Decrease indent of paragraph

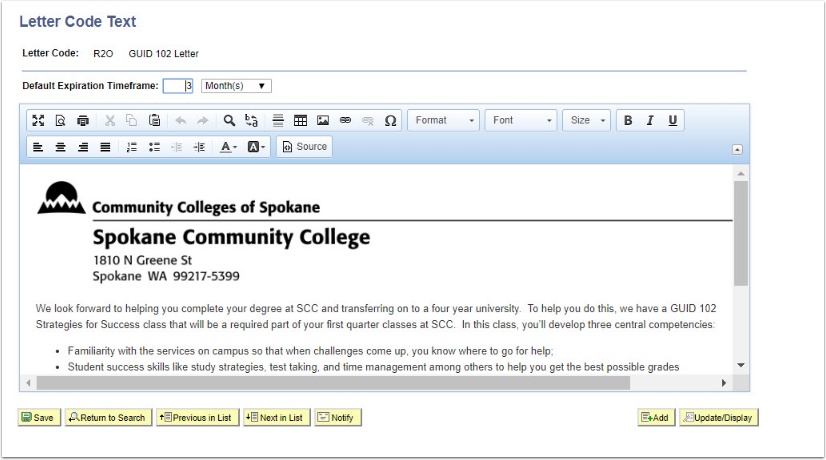pyautogui.click(x=176, y=147)
